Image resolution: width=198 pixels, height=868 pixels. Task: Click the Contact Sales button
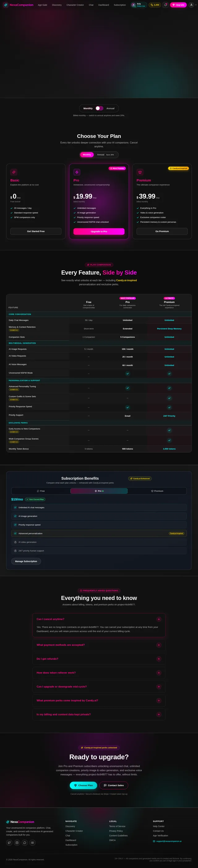point(114,786)
